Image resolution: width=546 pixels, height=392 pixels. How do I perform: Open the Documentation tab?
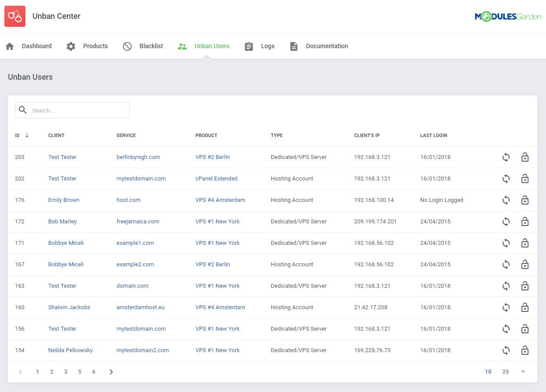point(319,46)
